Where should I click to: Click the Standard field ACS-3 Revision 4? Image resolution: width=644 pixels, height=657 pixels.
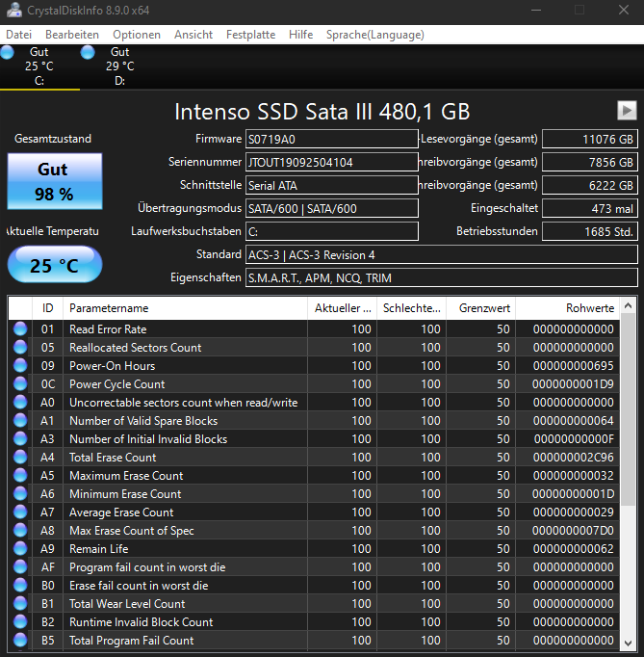click(x=441, y=254)
